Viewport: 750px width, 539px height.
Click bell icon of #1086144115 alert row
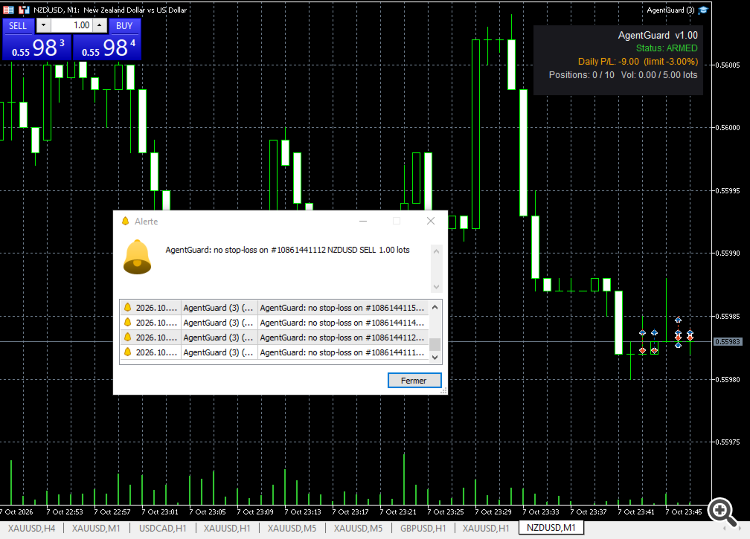127,308
